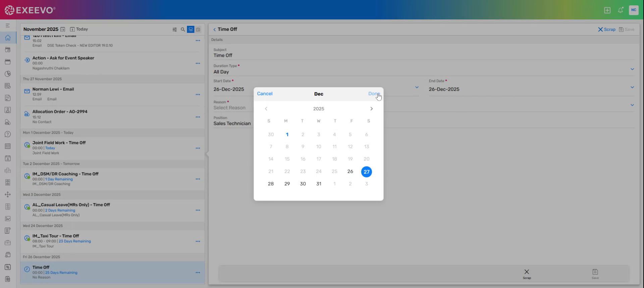Open options for IM_Taxi Tour - Time Off
This screenshot has height=288, width=644.
[x=198, y=241]
